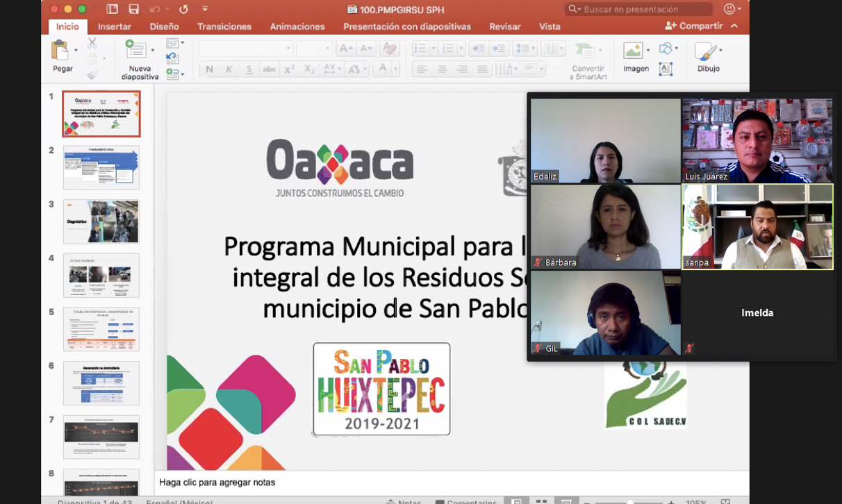
Task: Click the zoom slider in status bar
Action: pos(629,501)
